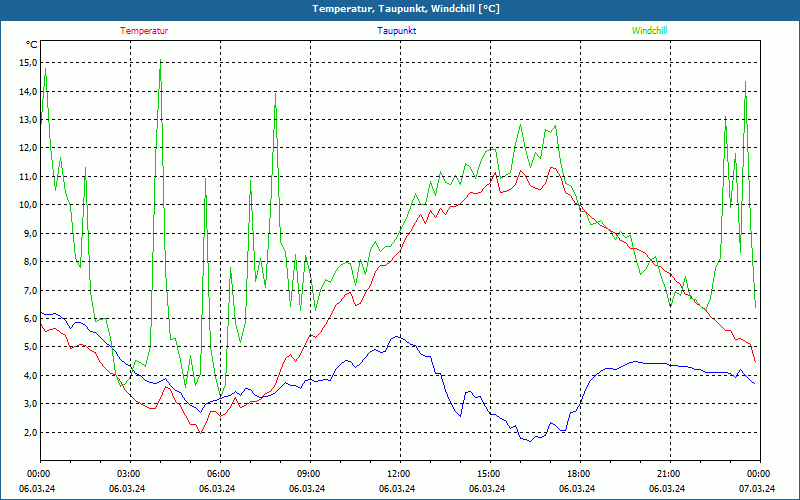Click the '10,0' y-axis value

click(28, 205)
